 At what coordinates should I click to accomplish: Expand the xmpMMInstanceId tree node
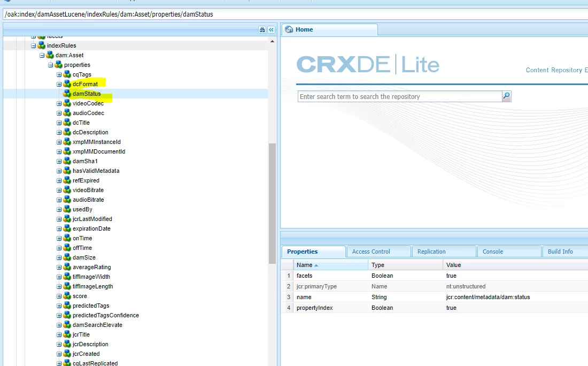point(59,142)
